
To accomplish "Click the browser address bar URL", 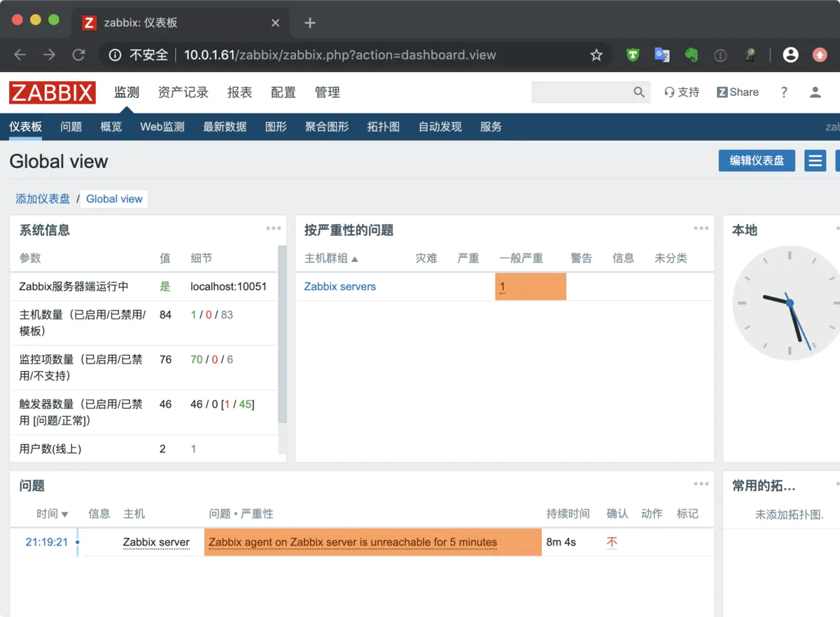I will pyautogui.click(x=339, y=55).
